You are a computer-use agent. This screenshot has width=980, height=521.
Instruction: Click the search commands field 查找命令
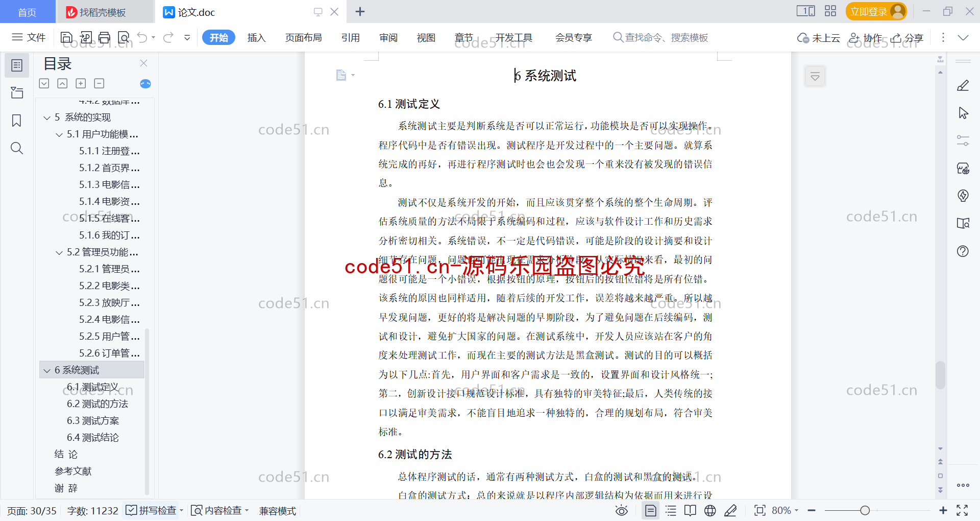click(660, 37)
